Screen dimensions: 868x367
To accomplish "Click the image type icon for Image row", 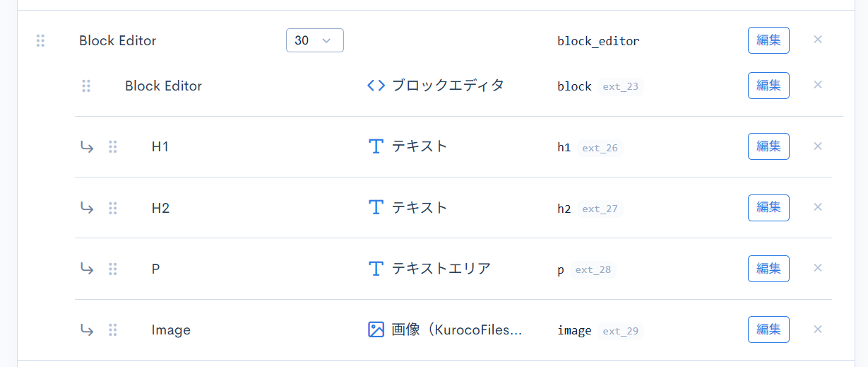I will click(x=376, y=330).
